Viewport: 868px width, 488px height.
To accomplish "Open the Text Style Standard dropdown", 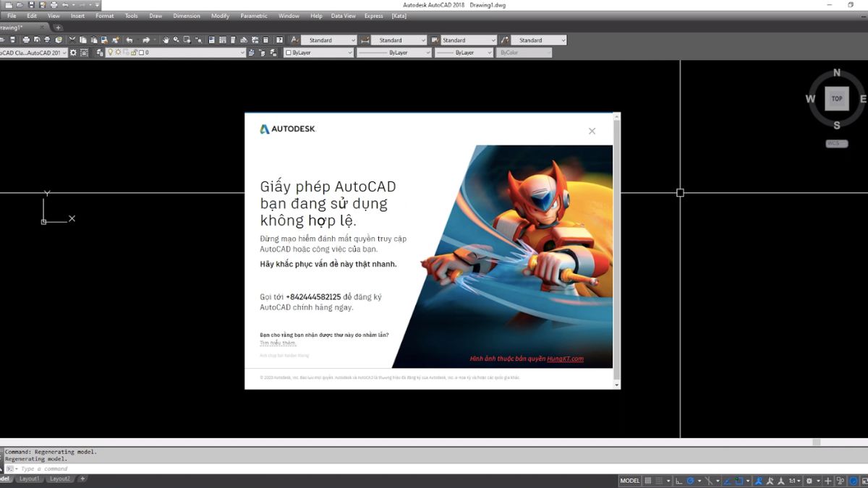I will tap(329, 40).
